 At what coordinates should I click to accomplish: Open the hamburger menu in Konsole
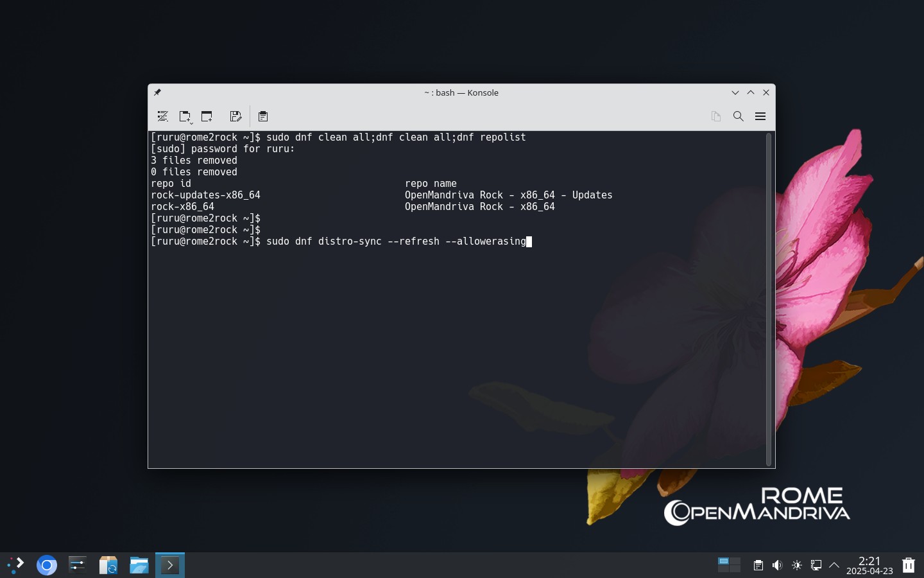(760, 116)
